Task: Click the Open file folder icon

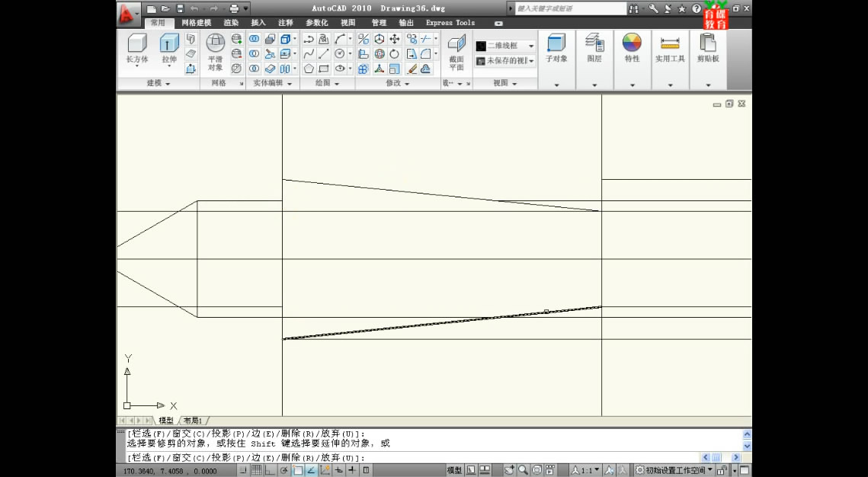Action: (x=165, y=9)
